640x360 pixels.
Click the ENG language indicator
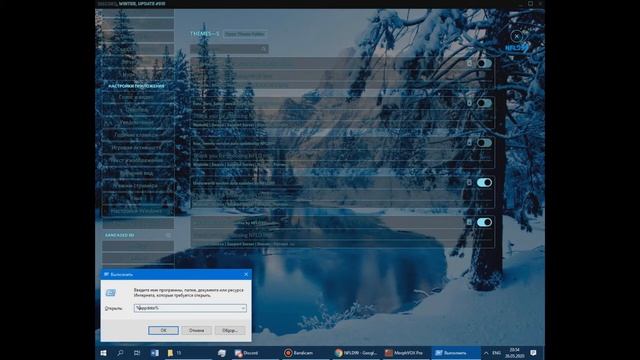pos(496,353)
